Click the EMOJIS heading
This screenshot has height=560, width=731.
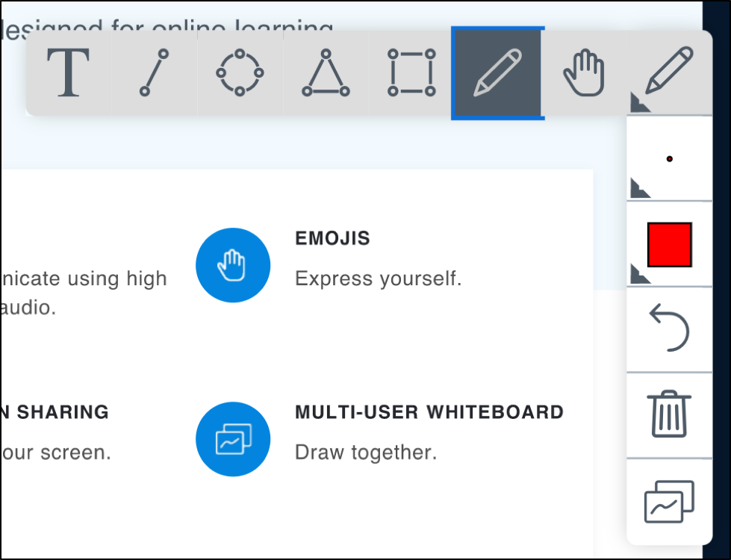click(333, 239)
